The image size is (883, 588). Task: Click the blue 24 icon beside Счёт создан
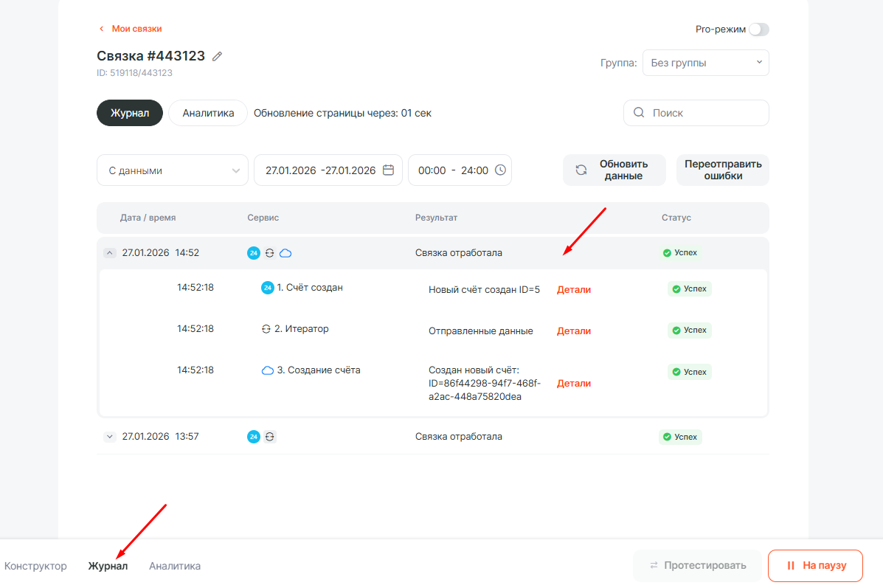[268, 288]
